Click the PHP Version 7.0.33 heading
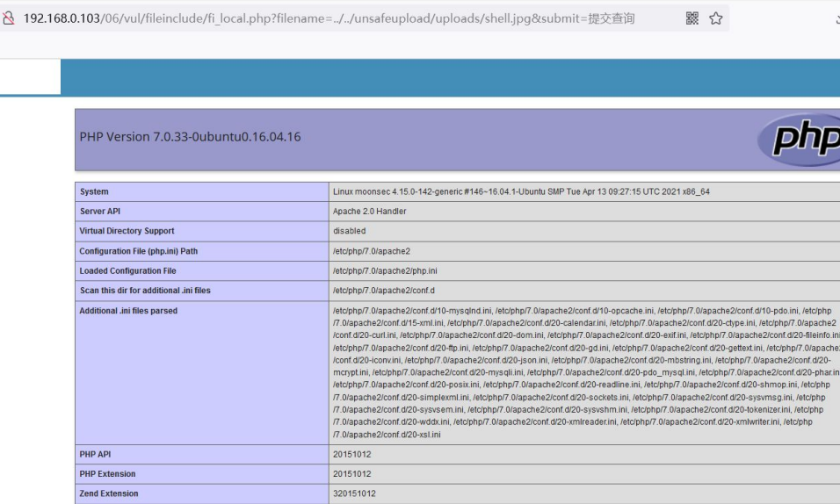The height and width of the screenshot is (504, 840). coord(191,138)
